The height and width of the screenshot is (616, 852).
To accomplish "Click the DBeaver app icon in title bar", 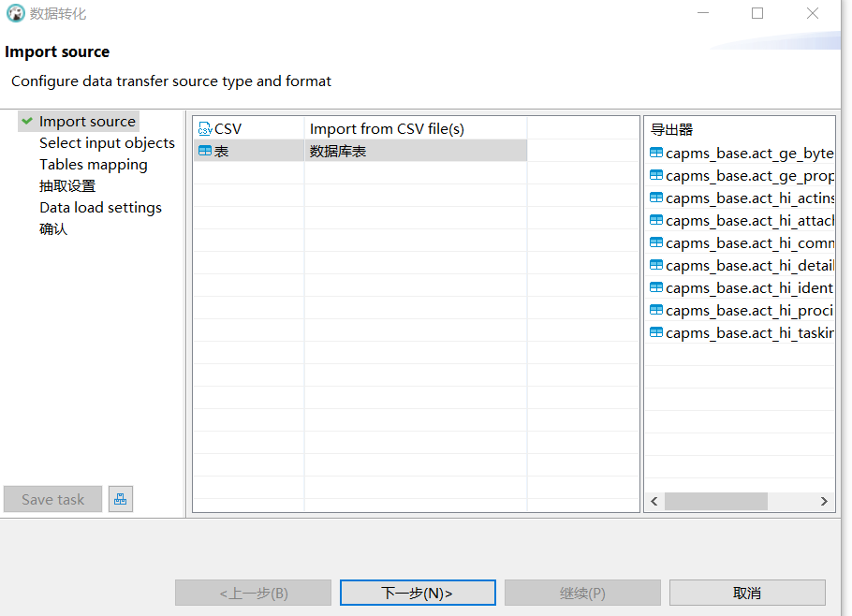I will [x=15, y=14].
